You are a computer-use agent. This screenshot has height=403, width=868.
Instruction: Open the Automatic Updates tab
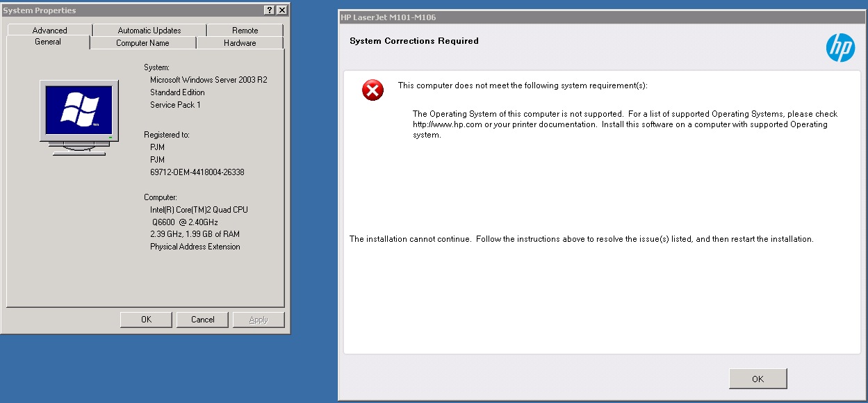149,31
